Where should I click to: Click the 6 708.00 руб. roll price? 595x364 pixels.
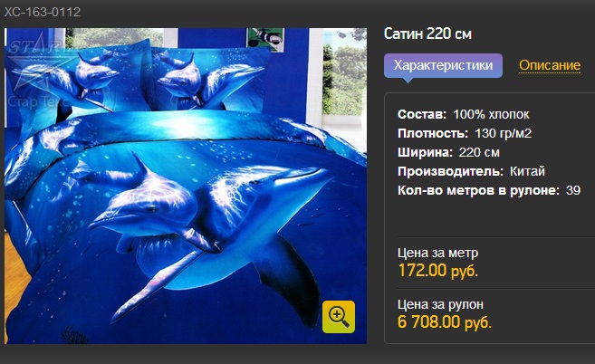coord(445,322)
